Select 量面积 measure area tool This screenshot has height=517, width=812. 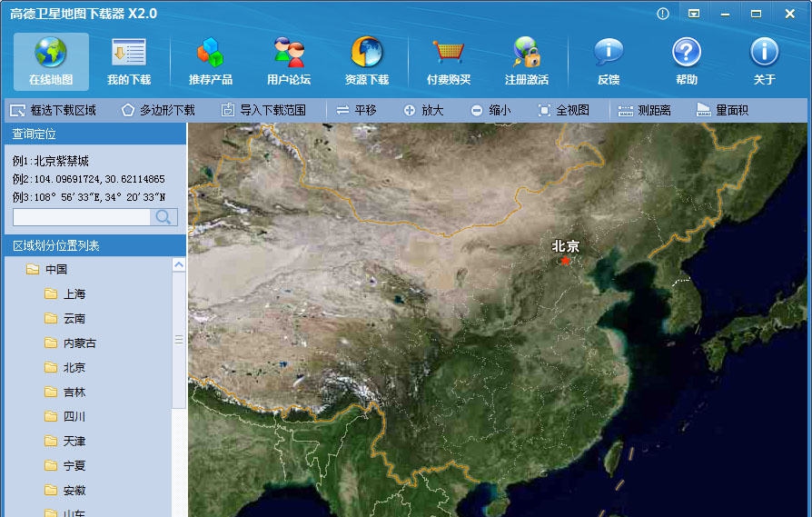(x=722, y=110)
